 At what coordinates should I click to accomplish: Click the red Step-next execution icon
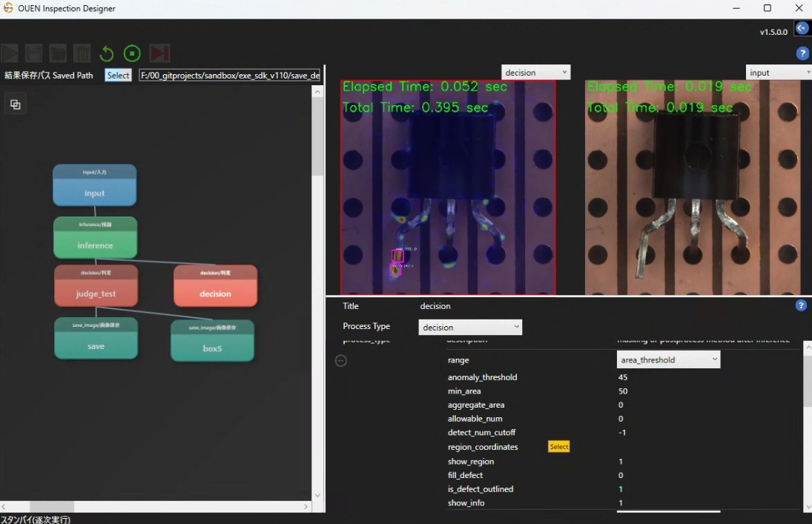[x=159, y=53]
